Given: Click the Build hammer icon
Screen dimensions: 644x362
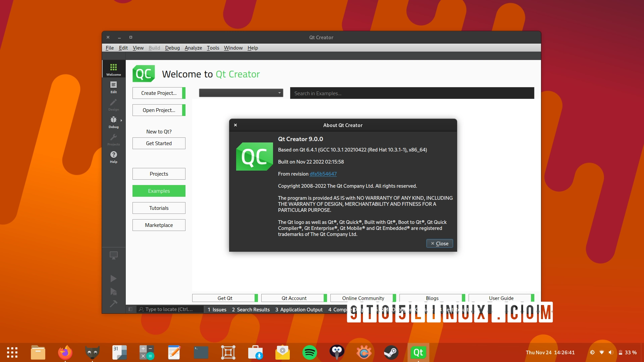Looking at the screenshot, I should pos(113,304).
